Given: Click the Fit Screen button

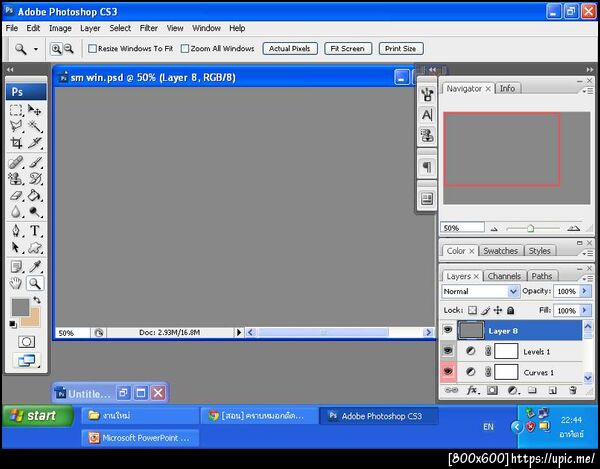Looking at the screenshot, I should 347,49.
